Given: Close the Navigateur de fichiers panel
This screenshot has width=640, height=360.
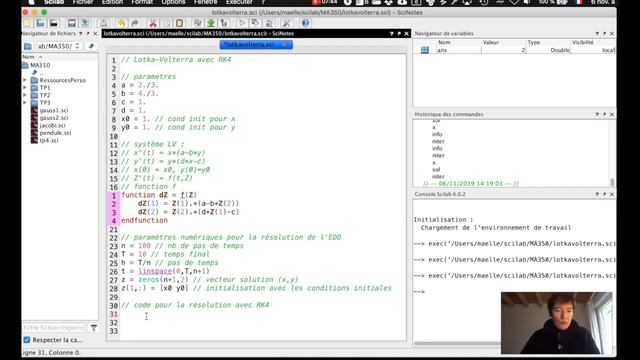Looking at the screenshot, I should (95, 33).
